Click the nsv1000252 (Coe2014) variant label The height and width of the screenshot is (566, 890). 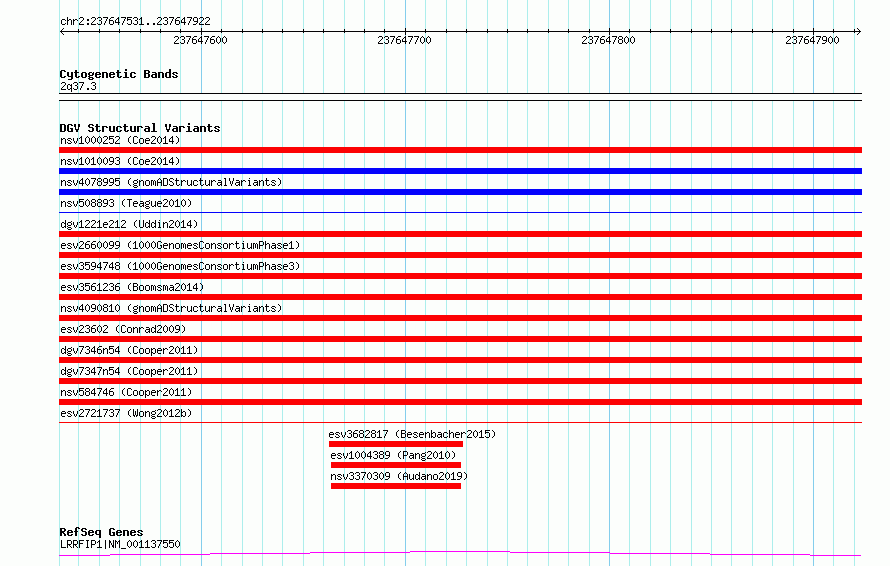(x=120, y=140)
